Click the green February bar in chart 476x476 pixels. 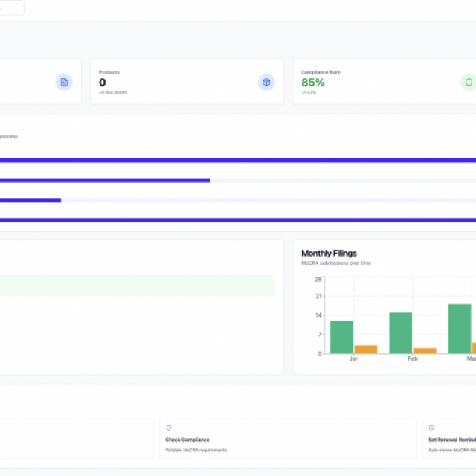pyautogui.click(x=401, y=332)
